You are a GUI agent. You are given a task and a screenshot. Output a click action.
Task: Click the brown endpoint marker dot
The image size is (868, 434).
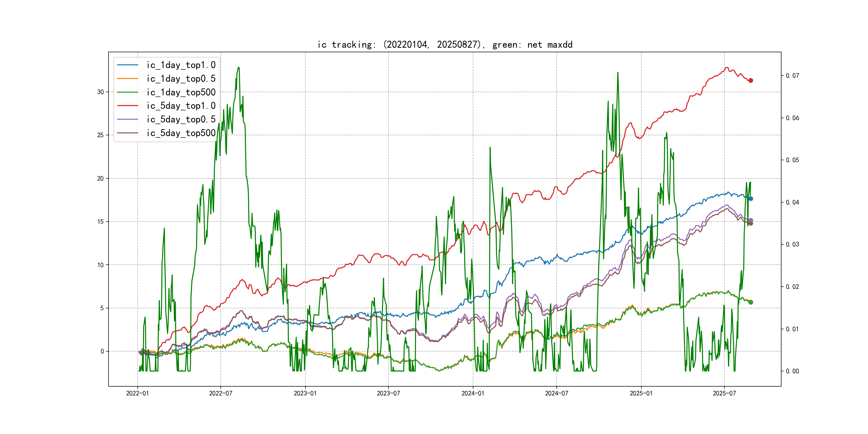pos(750,223)
